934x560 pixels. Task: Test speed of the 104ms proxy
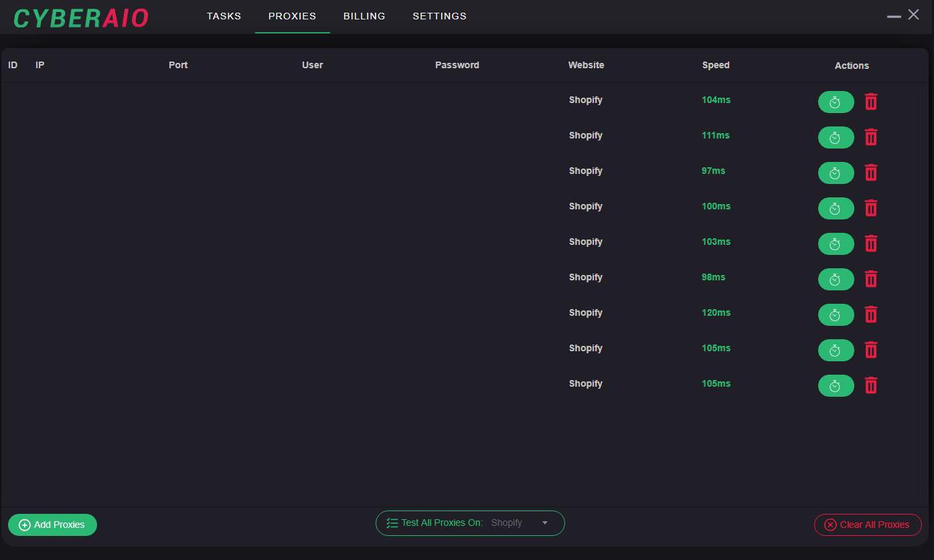[836, 102]
